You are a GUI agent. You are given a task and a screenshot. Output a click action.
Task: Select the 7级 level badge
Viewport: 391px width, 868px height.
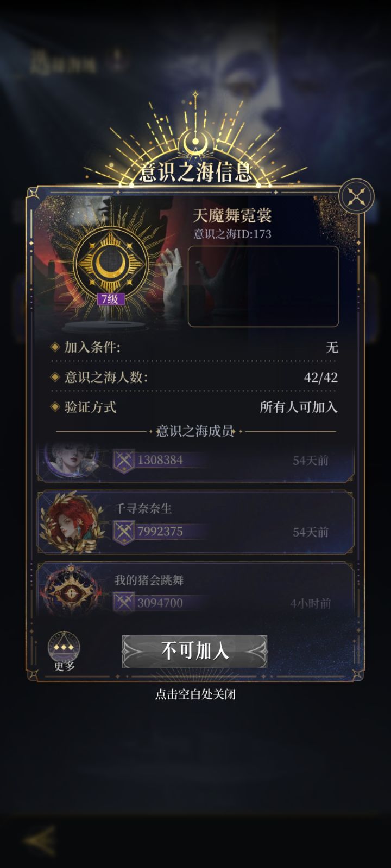tap(111, 299)
